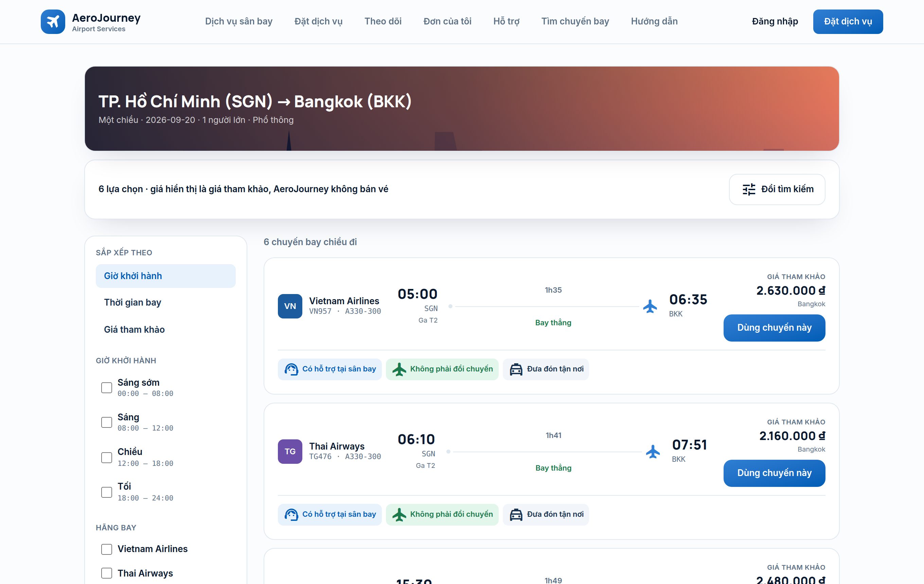The height and width of the screenshot is (584, 924).
Task: Open the Dịch vụ sân bay menu
Action: (x=239, y=21)
